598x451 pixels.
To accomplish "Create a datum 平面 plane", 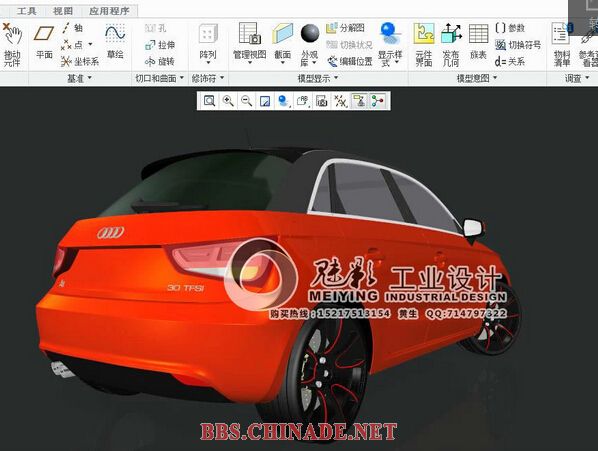I will (44, 42).
